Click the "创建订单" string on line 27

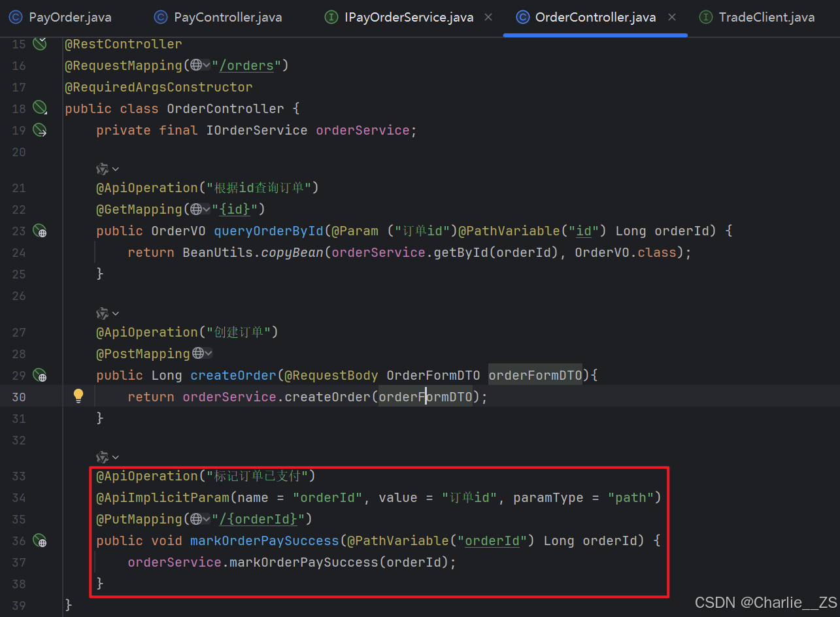pos(239,332)
